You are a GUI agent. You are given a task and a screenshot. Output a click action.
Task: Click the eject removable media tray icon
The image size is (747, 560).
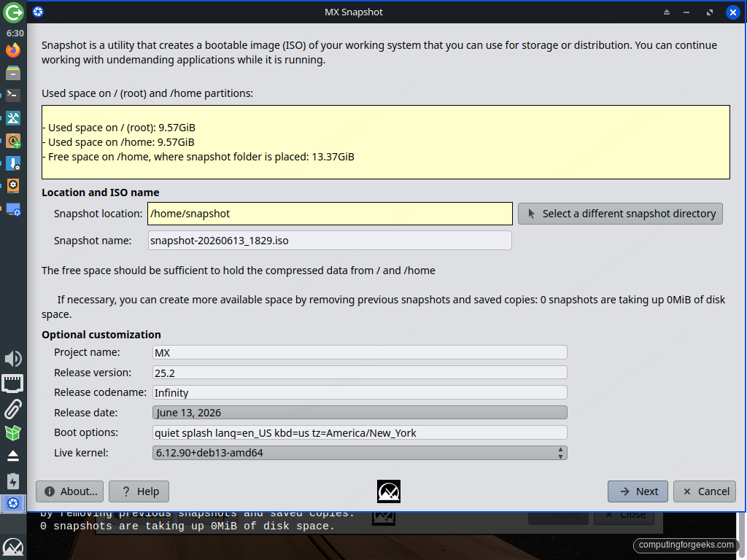click(x=13, y=456)
